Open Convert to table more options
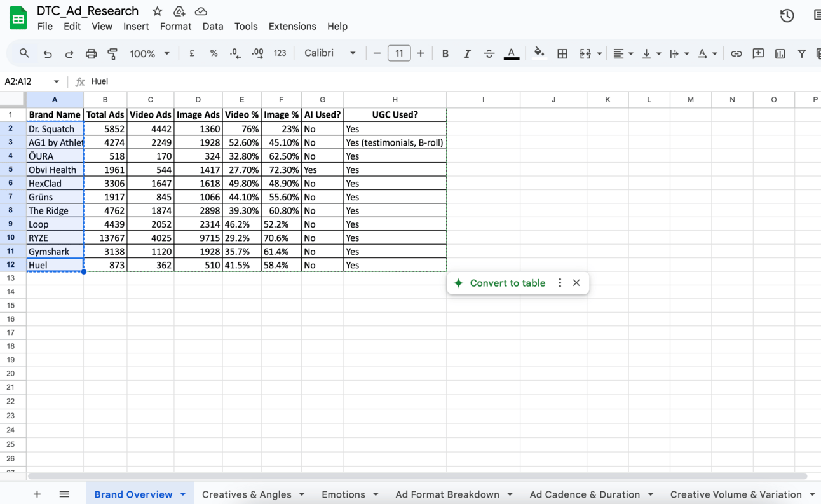 coord(560,283)
